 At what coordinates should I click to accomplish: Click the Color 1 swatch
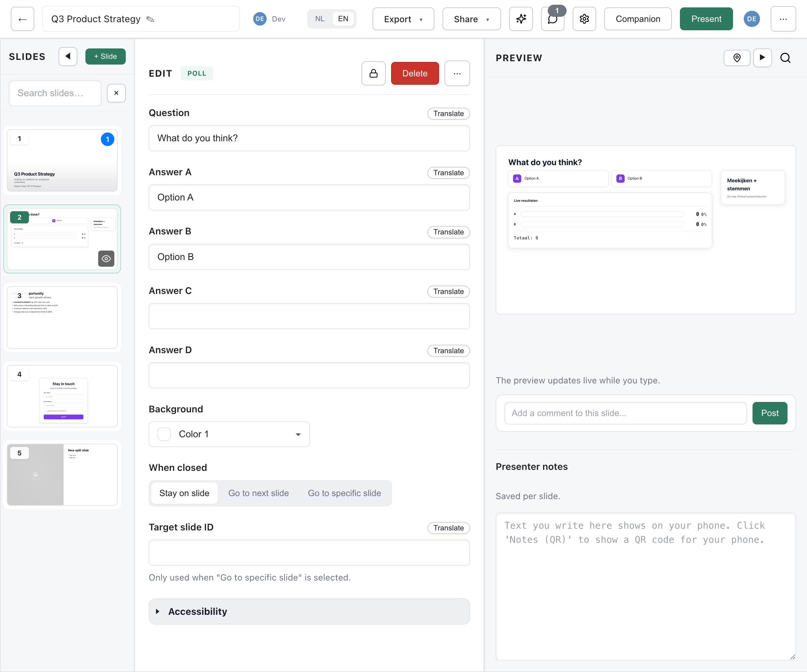click(x=164, y=434)
